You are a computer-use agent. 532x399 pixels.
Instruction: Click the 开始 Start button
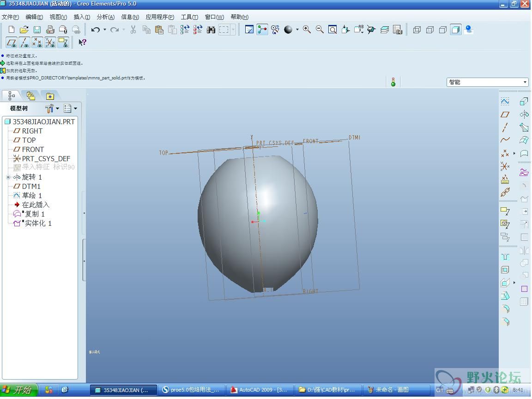18,390
